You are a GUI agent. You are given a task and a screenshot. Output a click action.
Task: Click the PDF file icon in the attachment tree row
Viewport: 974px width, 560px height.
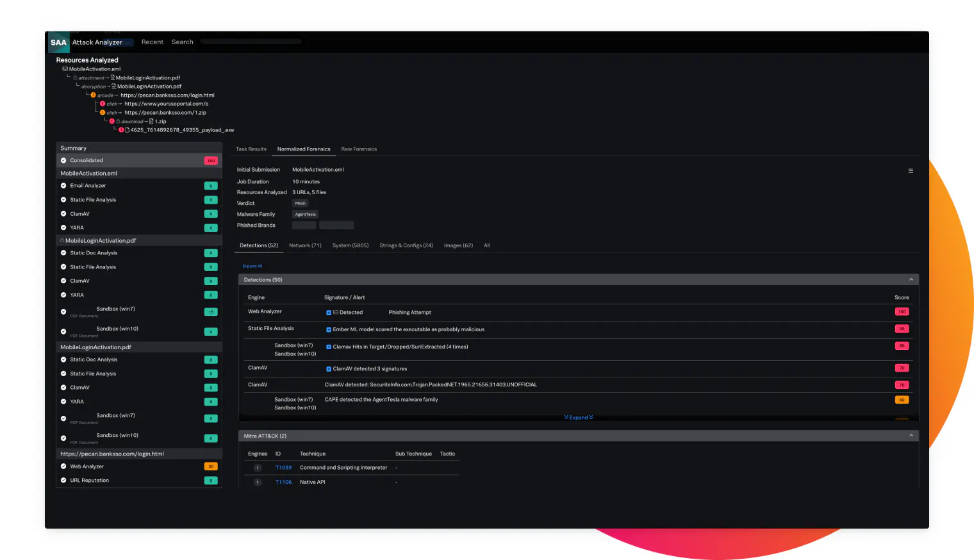pyautogui.click(x=112, y=77)
